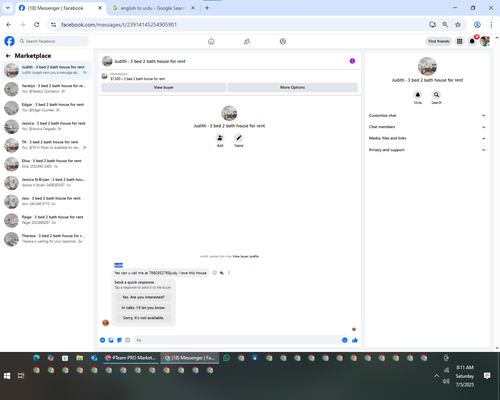Open the notifications bell icon

(472, 41)
